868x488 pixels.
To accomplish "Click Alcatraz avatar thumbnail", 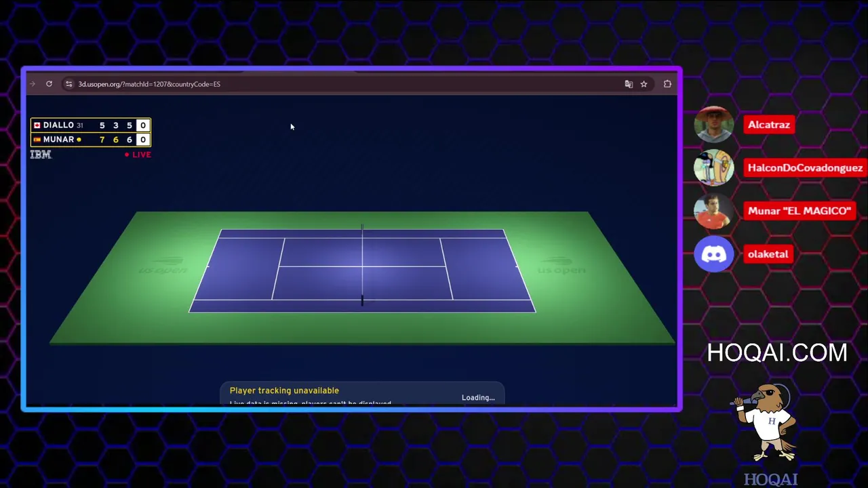I will pyautogui.click(x=713, y=125).
